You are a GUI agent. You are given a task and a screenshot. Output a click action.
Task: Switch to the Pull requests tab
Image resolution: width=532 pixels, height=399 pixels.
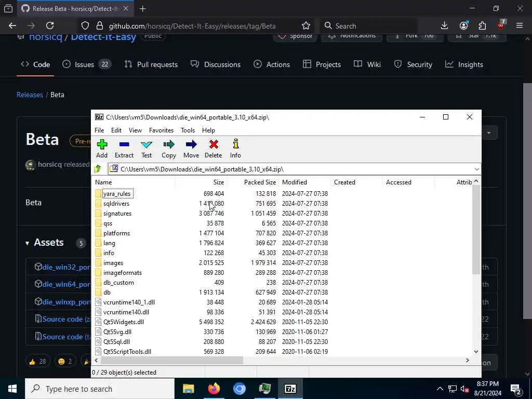point(151,64)
